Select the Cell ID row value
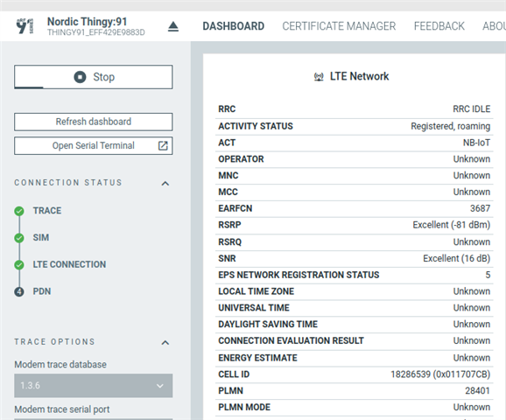The image size is (506, 420). [x=440, y=374]
